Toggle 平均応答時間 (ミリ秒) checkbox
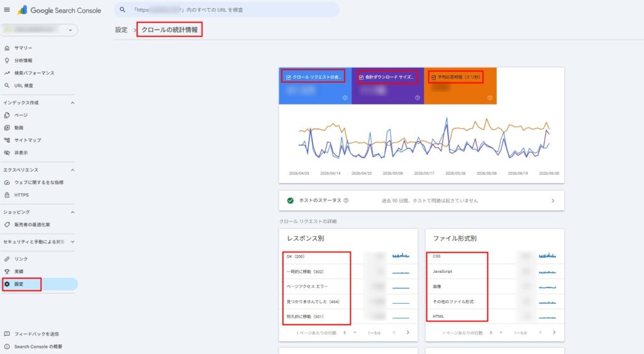This screenshot has height=354, width=644. (x=433, y=77)
